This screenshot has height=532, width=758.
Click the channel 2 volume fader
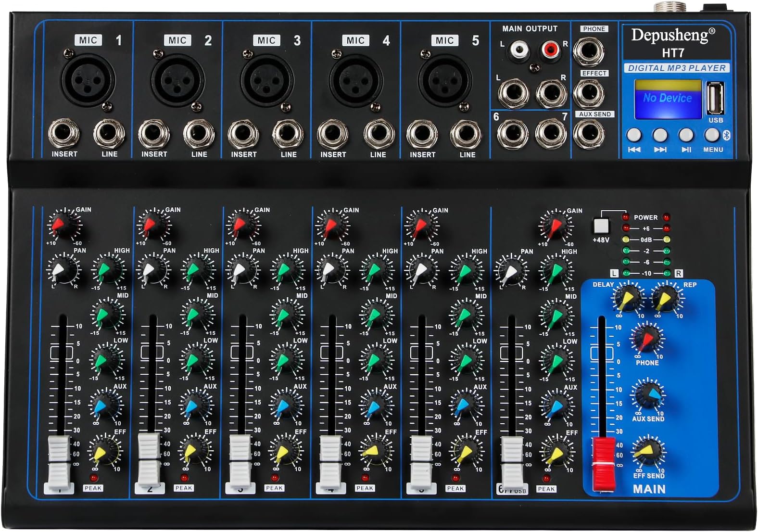(x=149, y=459)
